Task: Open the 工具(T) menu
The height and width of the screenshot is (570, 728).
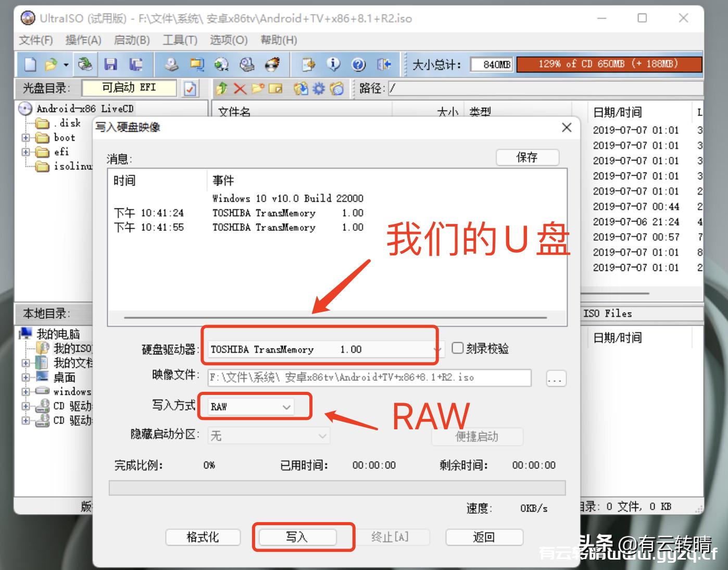Action: click(180, 40)
